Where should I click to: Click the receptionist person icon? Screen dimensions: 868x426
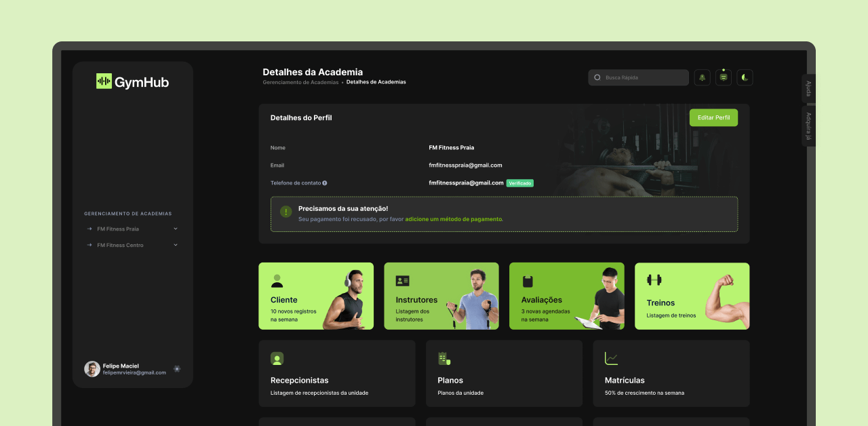[277, 359]
